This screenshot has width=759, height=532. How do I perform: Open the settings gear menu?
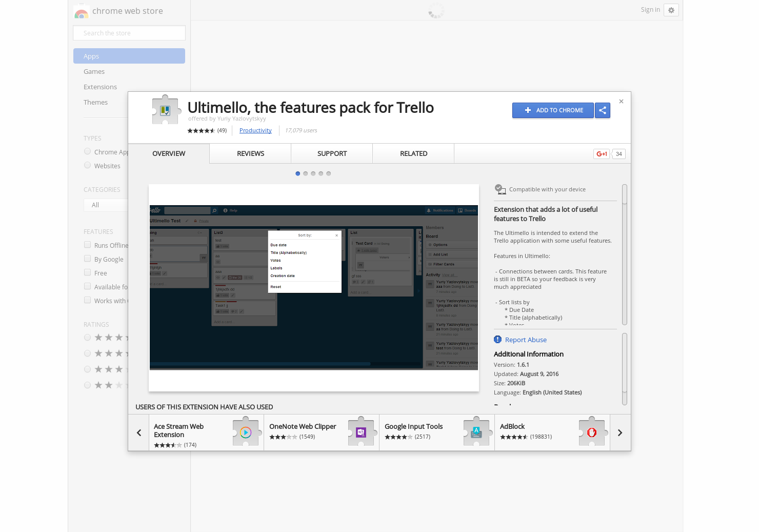click(x=671, y=10)
